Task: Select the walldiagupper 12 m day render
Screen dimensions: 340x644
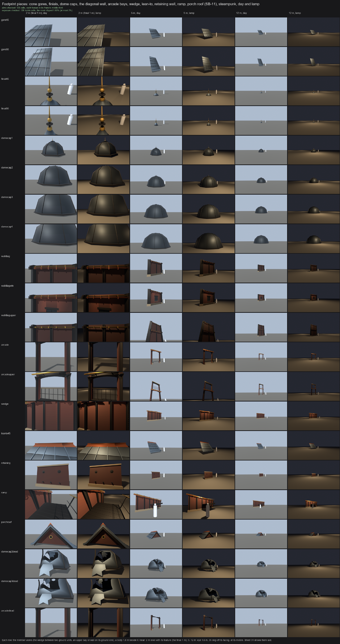Action: (261, 327)
